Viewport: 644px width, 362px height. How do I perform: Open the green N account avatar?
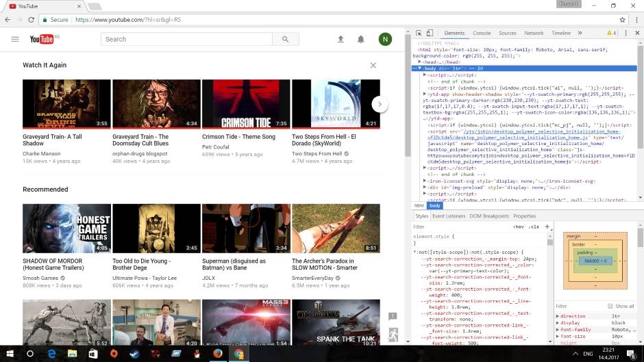click(385, 39)
